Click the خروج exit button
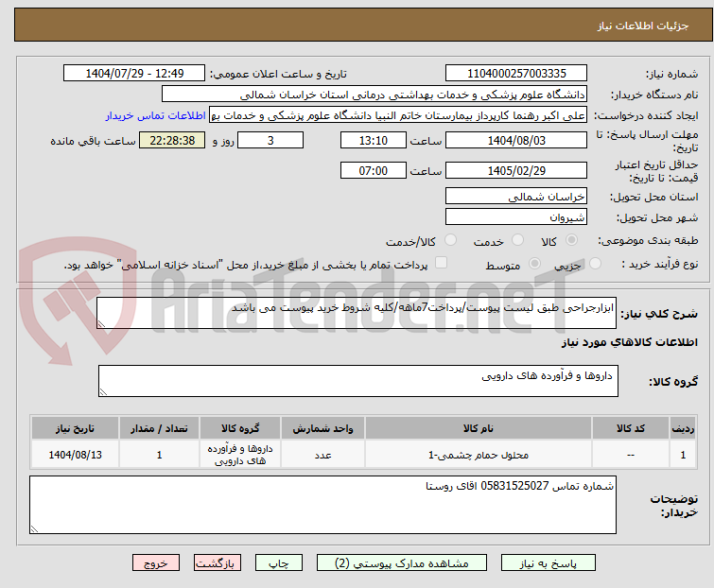The height and width of the screenshot is (588, 714). (156, 563)
